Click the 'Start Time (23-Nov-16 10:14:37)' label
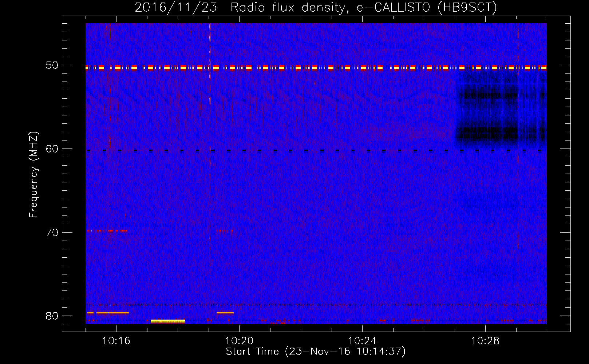The image size is (589, 364). [x=316, y=352]
